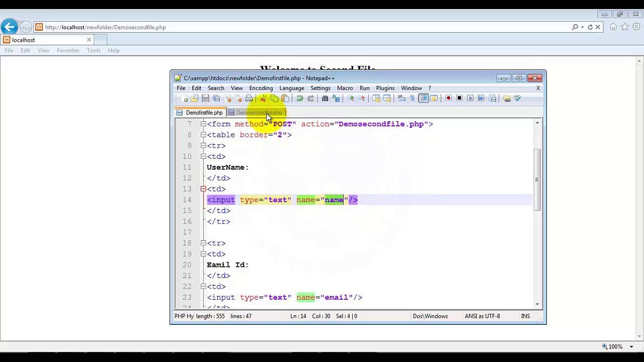This screenshot has height=362, width=644.
Task: Open the Internet Explorer Help menu
Action: [114, 50]
